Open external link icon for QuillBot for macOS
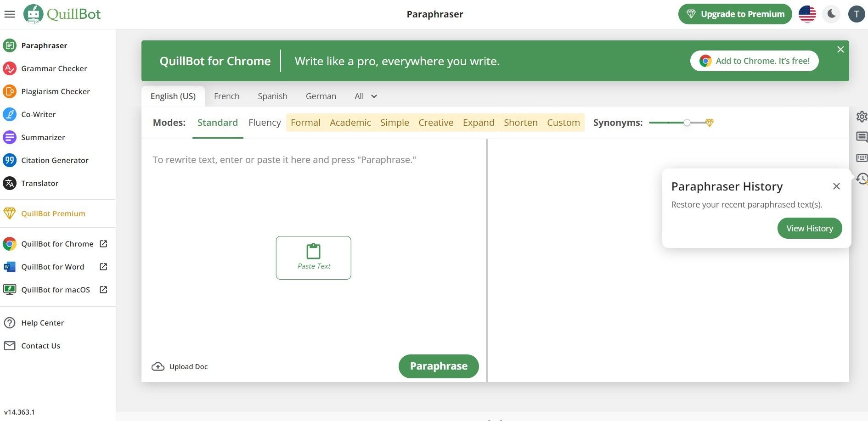 click(103, 290)
